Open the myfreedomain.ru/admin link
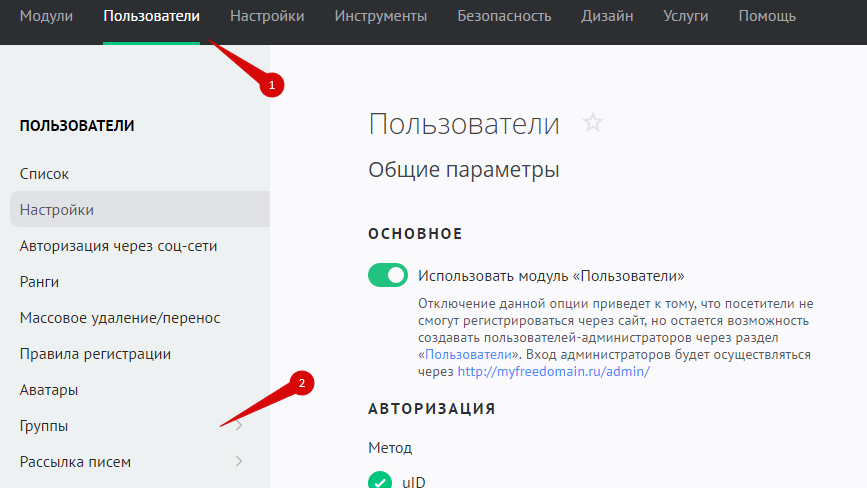The image size is (867, 488). tap(553, 371)
